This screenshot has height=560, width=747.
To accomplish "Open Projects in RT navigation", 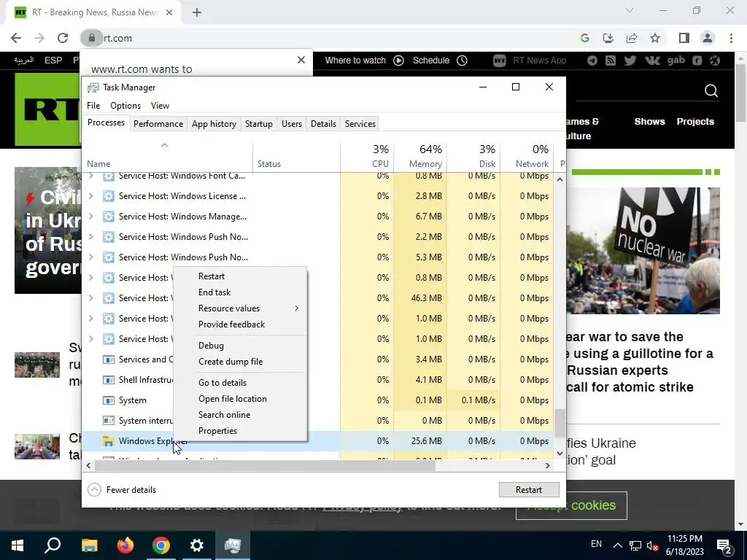I will [x=695, y=122].
